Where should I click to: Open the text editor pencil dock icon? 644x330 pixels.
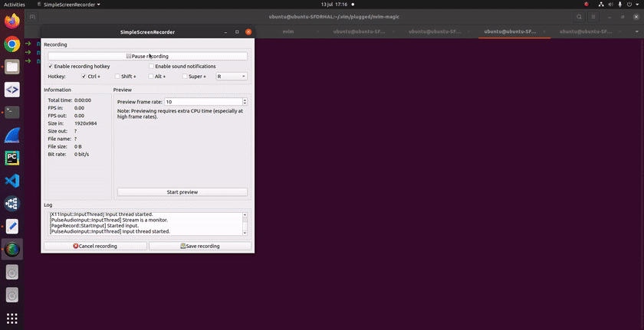pos(12,227)
